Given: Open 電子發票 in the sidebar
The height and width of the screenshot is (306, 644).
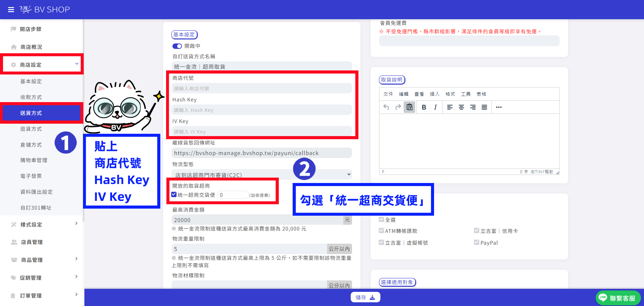Looking at the screenshot, I should tap(31, 176).
